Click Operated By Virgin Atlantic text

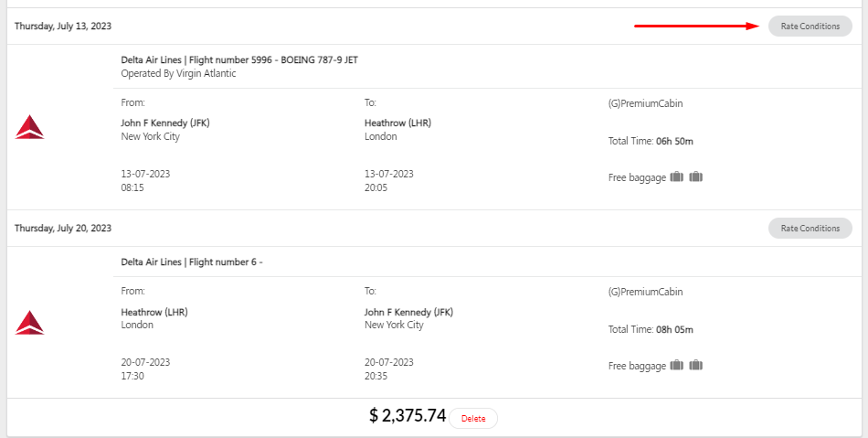click(x=178, y=74)
